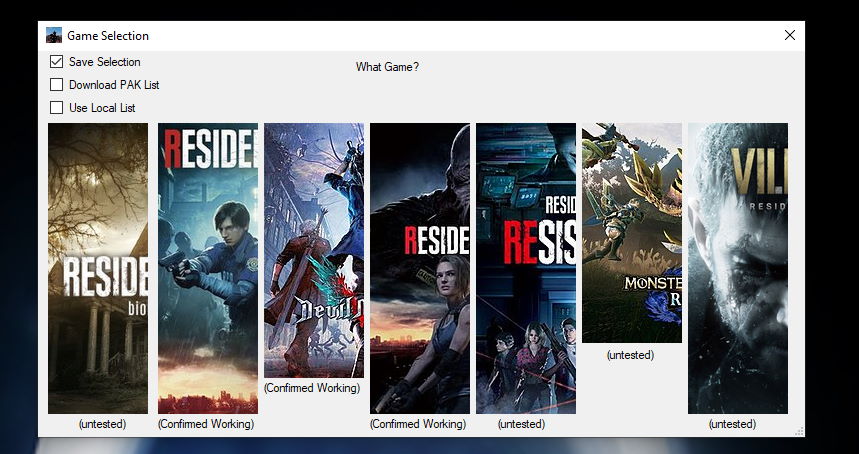Select the Resident Evil 3 cover art
The image size is (859, 454).
tap(420, 268)
